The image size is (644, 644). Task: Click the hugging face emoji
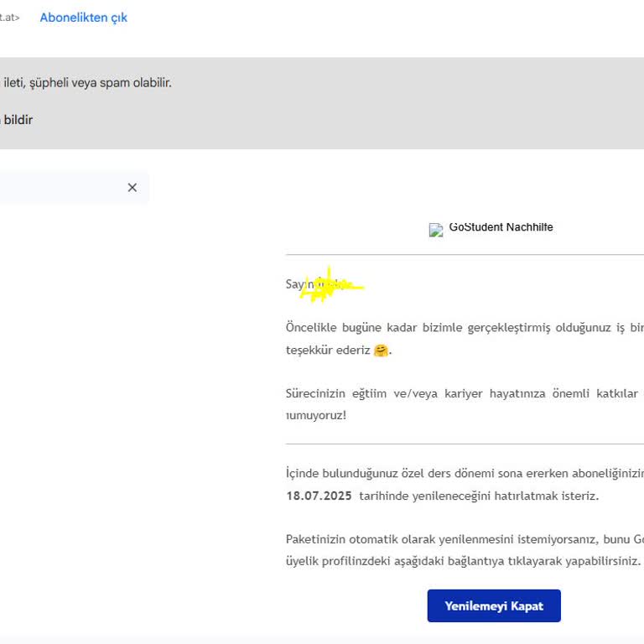[x=381, y=351]
